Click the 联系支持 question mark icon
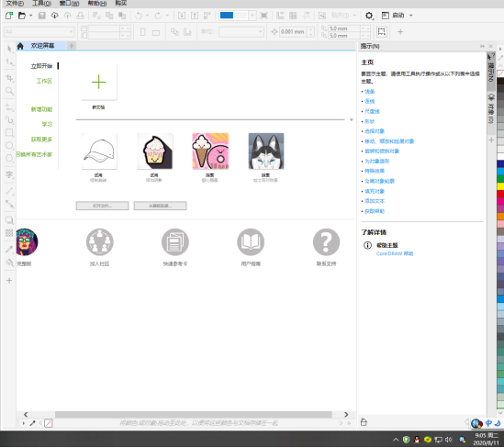The width and height of the screenshot is (504, 448). tap(326, 242)
